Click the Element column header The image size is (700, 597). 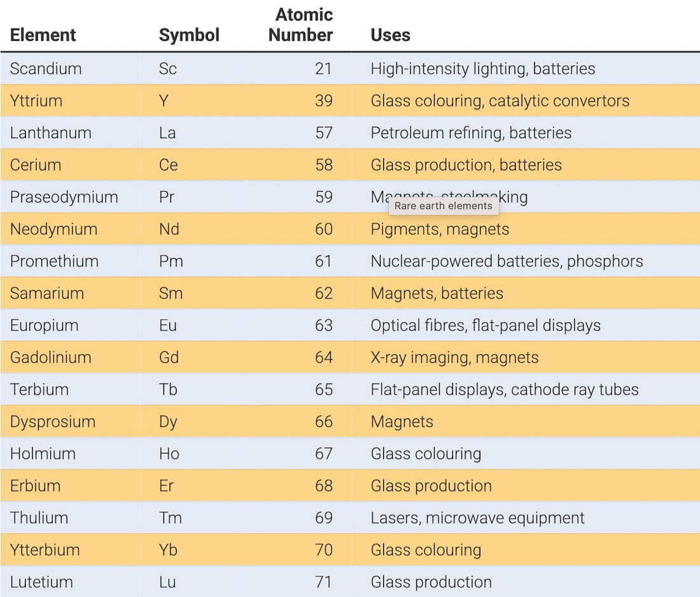[43, 35]
